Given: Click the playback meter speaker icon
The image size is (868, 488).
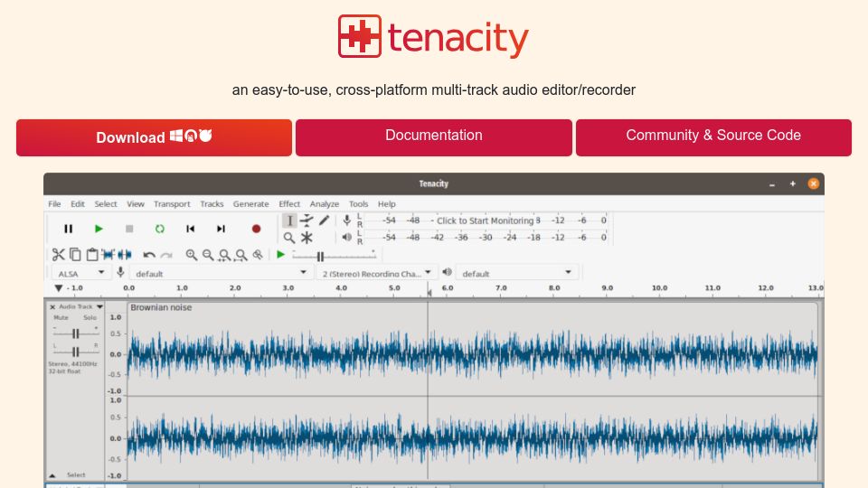Looking at the screenshot, I should 346,238.
